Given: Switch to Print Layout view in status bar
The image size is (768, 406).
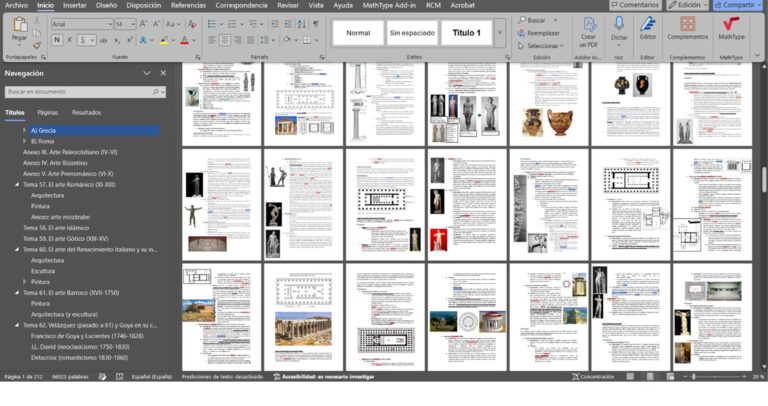Looking at the screenshot, I should click(x=650, y=377).
